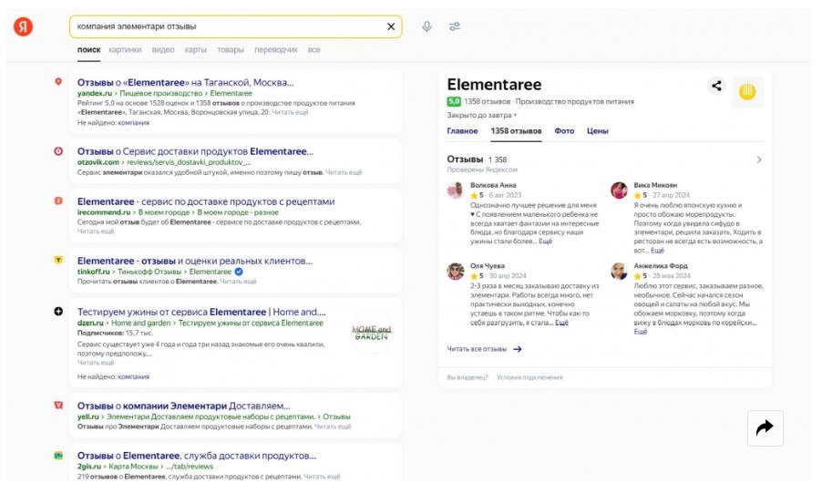Open the Home and Garden thumbnail

click(372, 332)
